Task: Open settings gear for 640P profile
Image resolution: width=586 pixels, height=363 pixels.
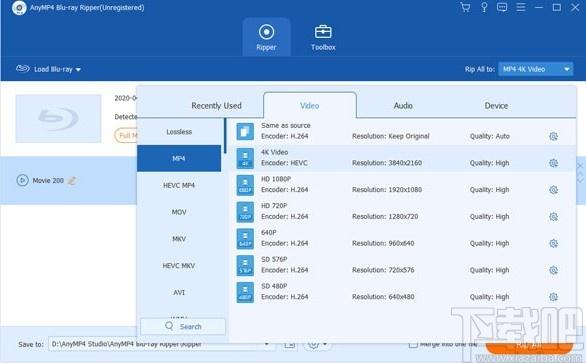Action: [553, 243]
